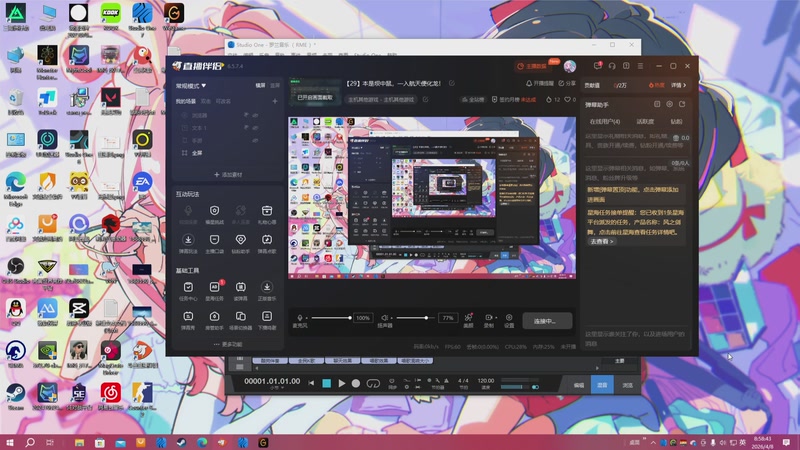Expand 更多功能 for more tools

[x=228, y=344]
